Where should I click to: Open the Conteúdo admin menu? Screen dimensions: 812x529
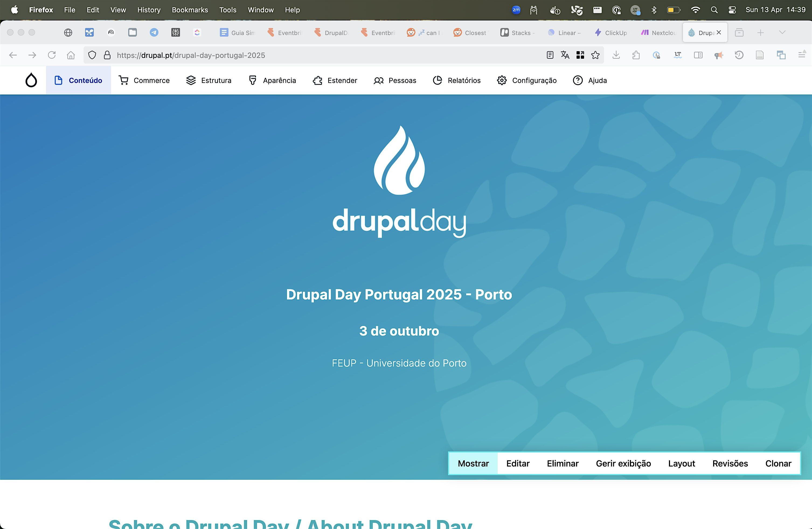pos(78,80)
